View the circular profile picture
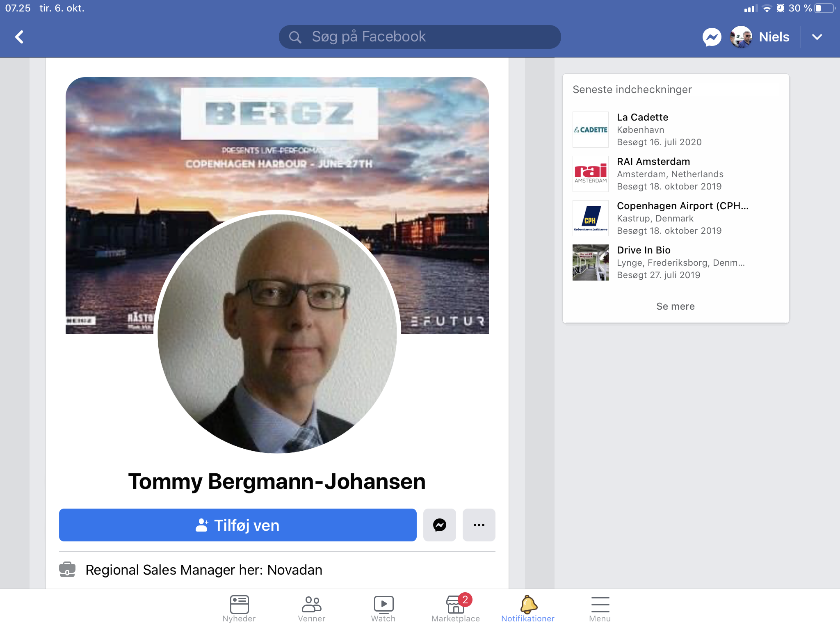The width and height of the screenshot is (840, 630). [277, 332]
